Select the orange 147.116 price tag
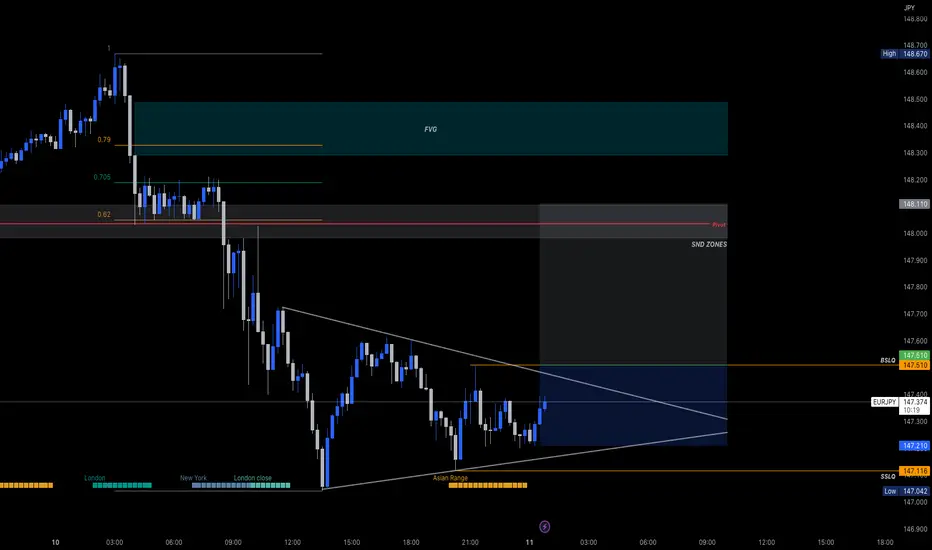Image resolution: width=932 pixels, height=550 pixels. click(x=914, y=471)
